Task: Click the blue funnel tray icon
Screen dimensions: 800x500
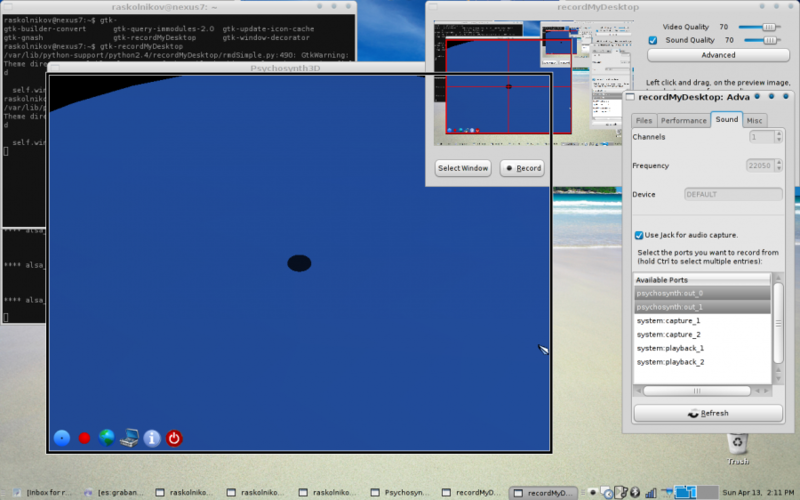Action: [x=667, y=492]
